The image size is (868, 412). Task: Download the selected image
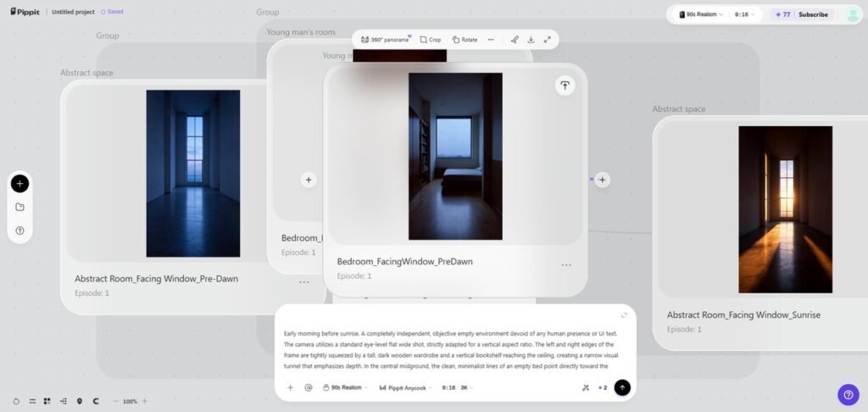531,39
